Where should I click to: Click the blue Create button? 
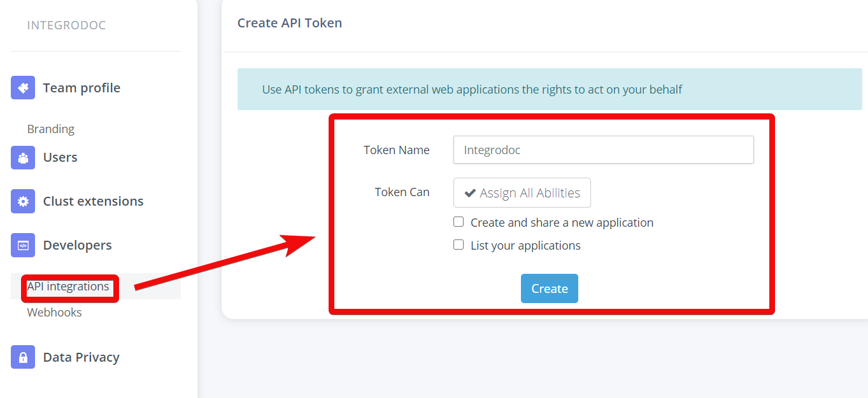pos(550,288)
